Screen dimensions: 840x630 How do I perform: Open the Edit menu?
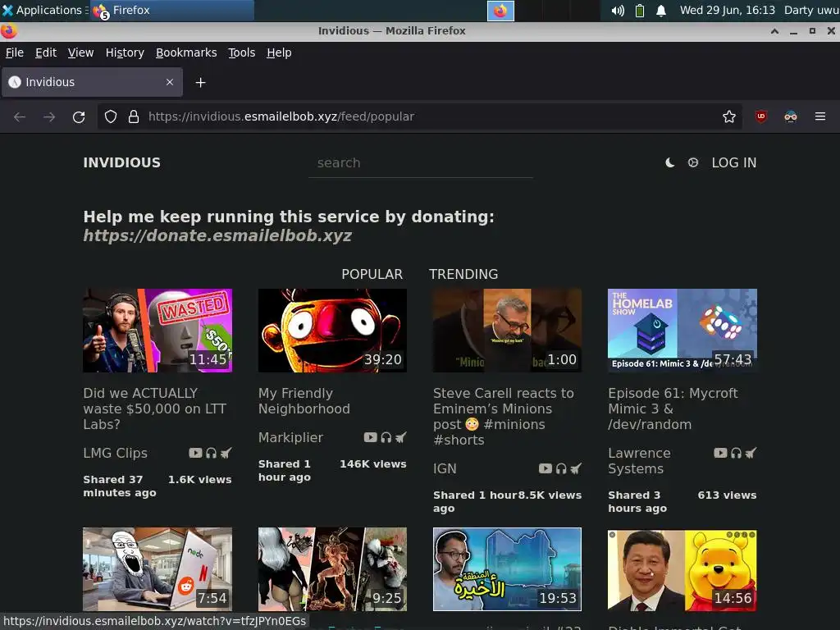[46, 52]
